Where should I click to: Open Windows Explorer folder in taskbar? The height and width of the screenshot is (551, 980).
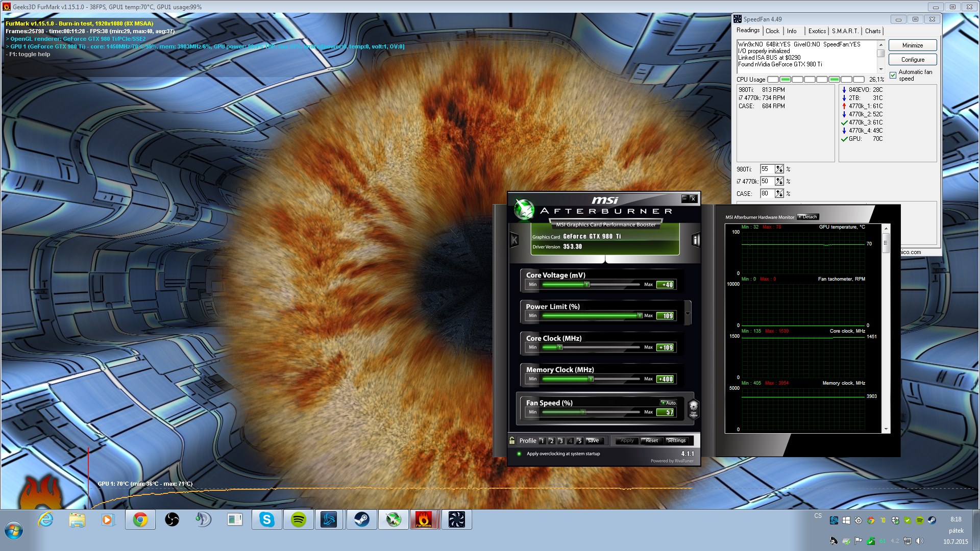[x=77, y=520]
